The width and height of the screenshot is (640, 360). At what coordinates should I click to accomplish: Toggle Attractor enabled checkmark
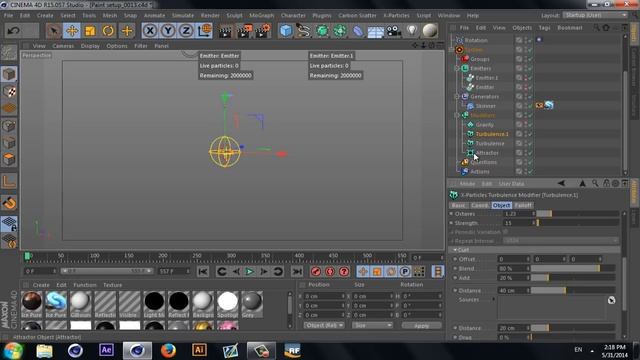pos(530,153)
